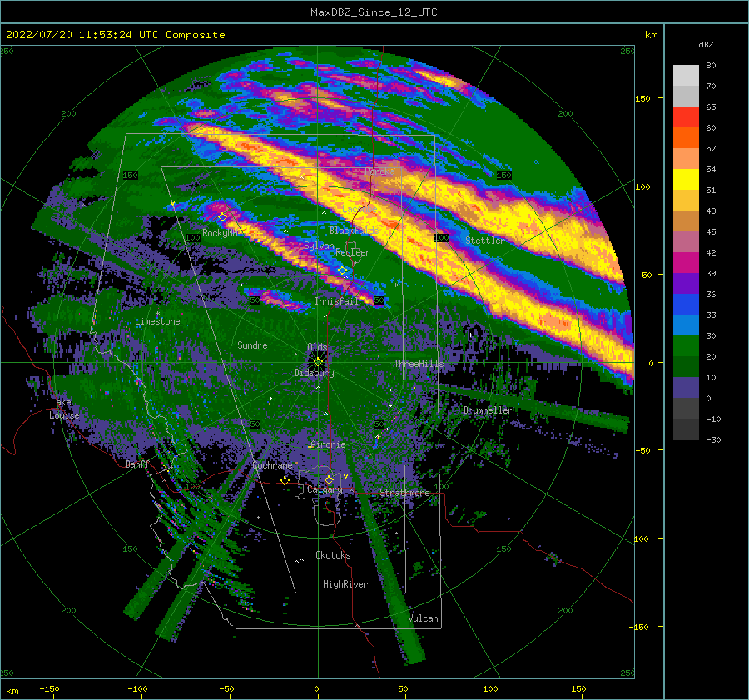Click the Innisfail city label
749x700 pixels.
[x=336, y=301]
